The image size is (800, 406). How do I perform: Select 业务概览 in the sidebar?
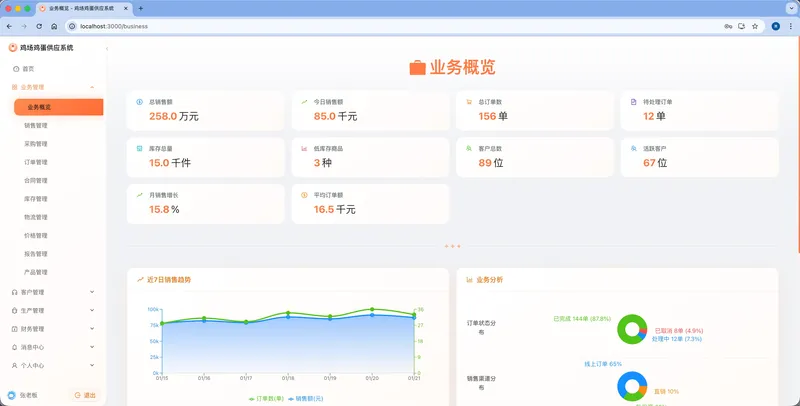(x=59, y=107)
